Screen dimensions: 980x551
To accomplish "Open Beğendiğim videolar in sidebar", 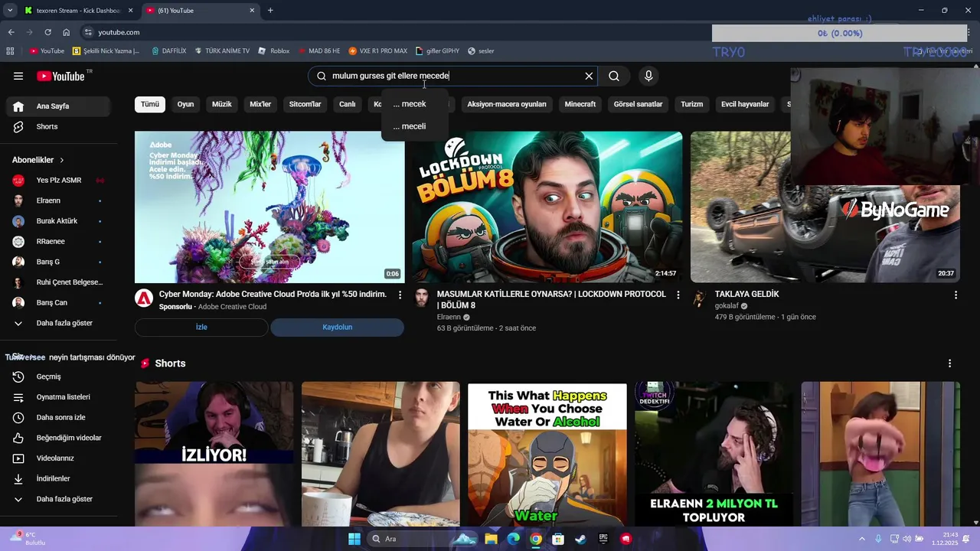I will pyautogui.click(x=58, y=438).
